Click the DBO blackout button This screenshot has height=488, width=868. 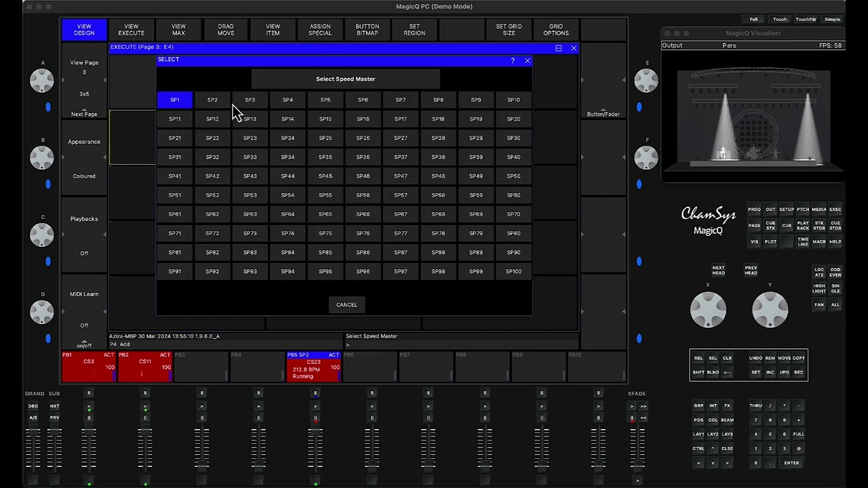[x=33, y=406]
